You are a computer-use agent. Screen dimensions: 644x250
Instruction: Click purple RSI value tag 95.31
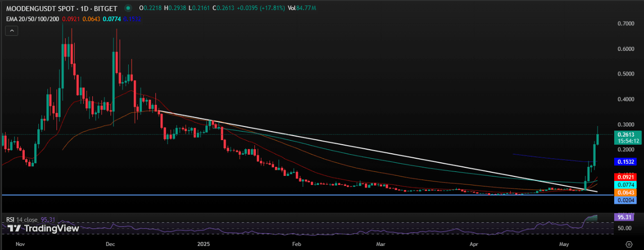[x=625, y=217]
